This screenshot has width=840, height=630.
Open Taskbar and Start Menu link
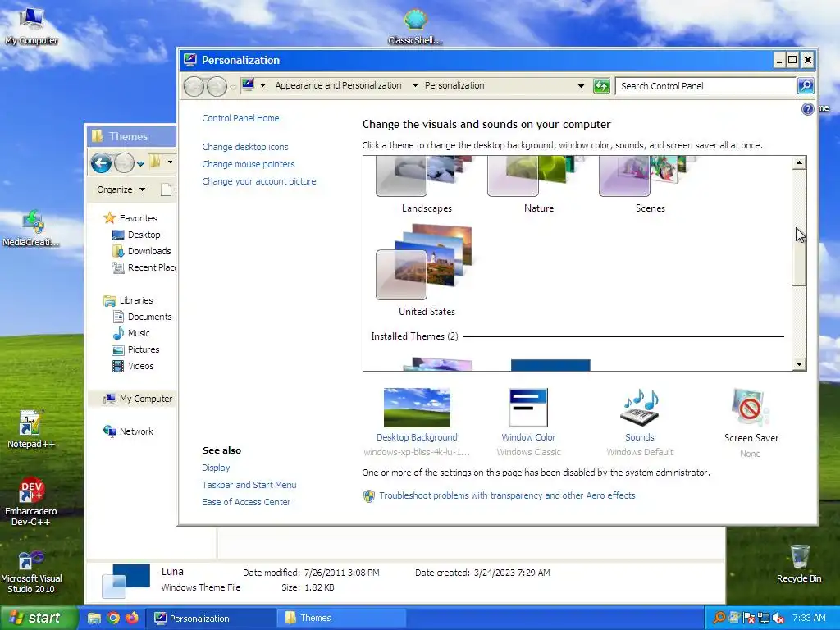[249, 485]
